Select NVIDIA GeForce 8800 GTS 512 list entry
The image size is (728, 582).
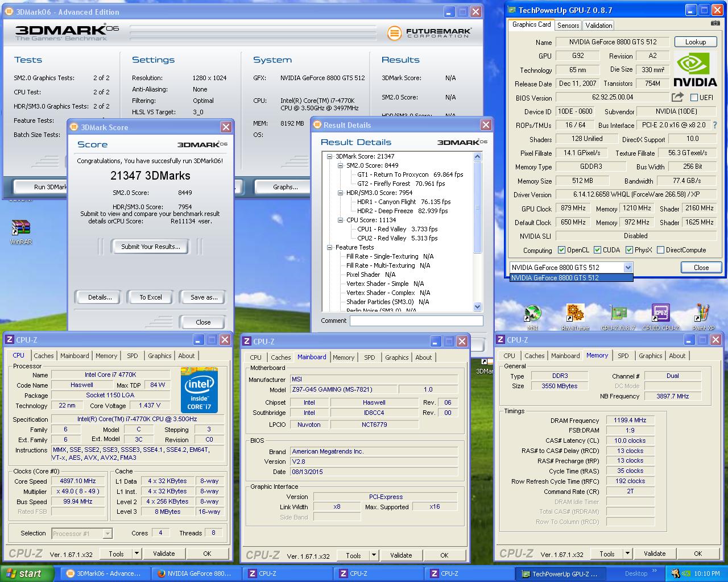572,278
